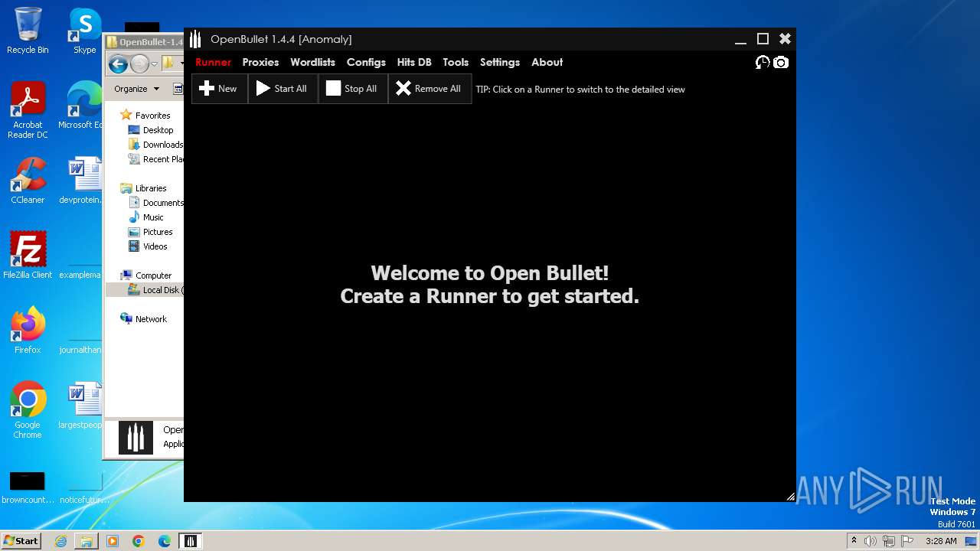Click Remove All runners button
The width and height of the screenshot is (980, 551).
tap(430, 89)
